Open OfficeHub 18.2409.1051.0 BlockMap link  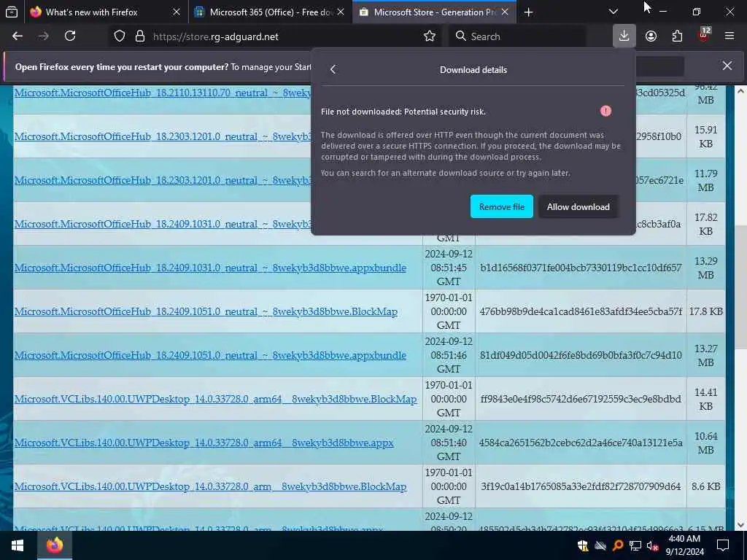[x=206, y=311]
